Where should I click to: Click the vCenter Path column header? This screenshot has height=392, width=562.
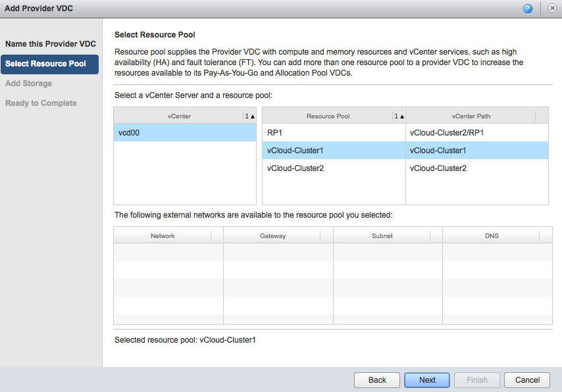coord(471,116)
